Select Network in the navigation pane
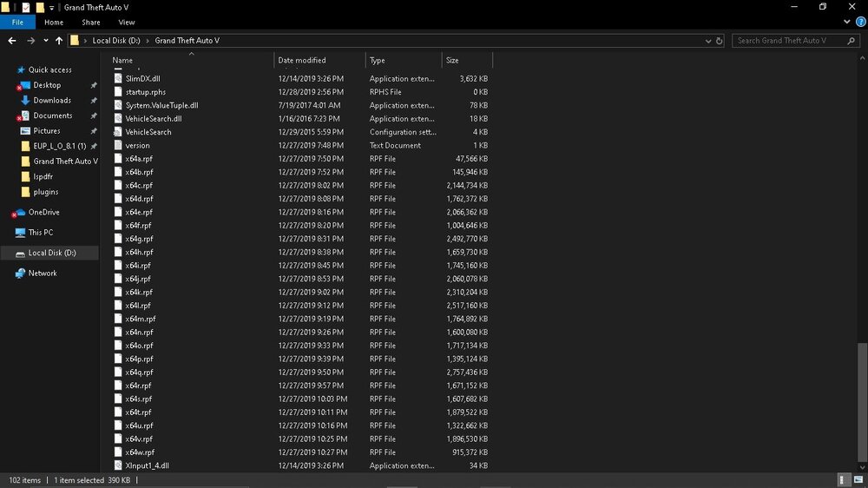 pos(42,273)
